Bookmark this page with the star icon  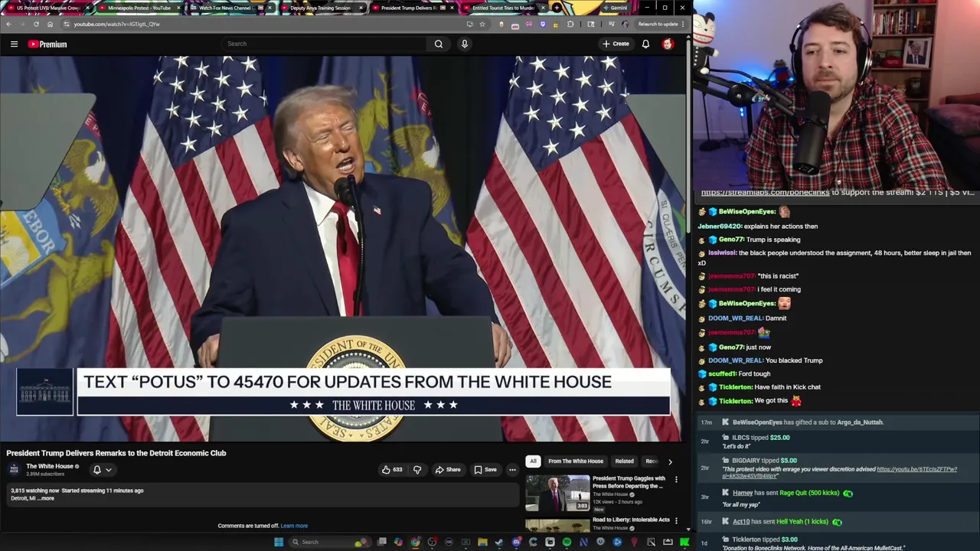point(482,24)
